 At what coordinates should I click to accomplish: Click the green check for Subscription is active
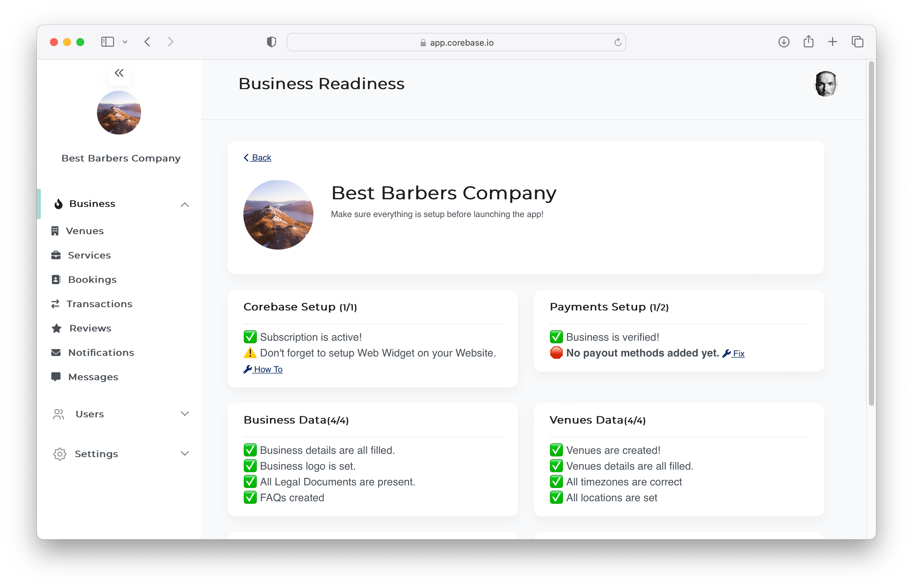click(250, 337)
